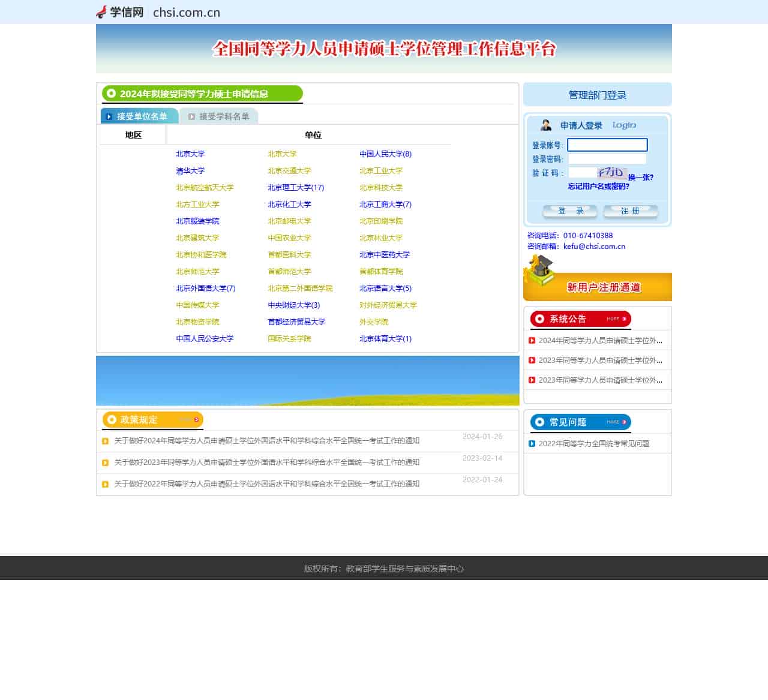This screenshot has width=768, height=700.
Task: Focus the 登录账号 input field
Action: (607, 145)
